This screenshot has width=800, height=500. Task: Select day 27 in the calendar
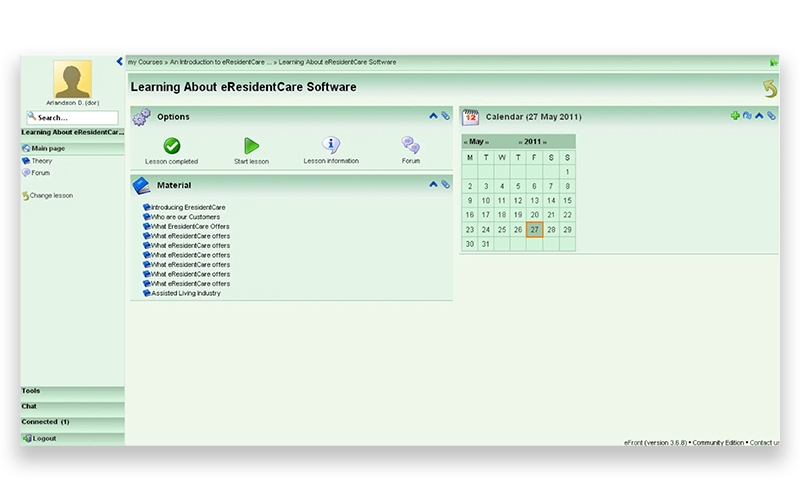(534, 229)
